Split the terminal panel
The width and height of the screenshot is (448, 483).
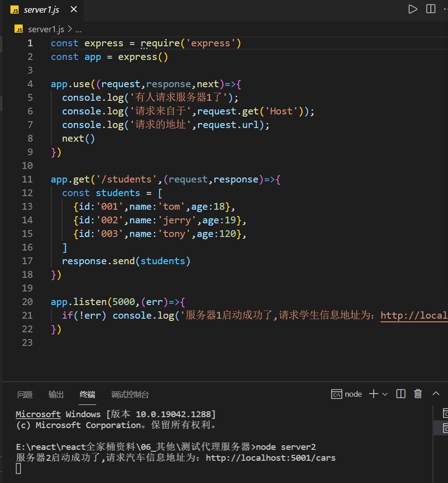pos(401,394)
